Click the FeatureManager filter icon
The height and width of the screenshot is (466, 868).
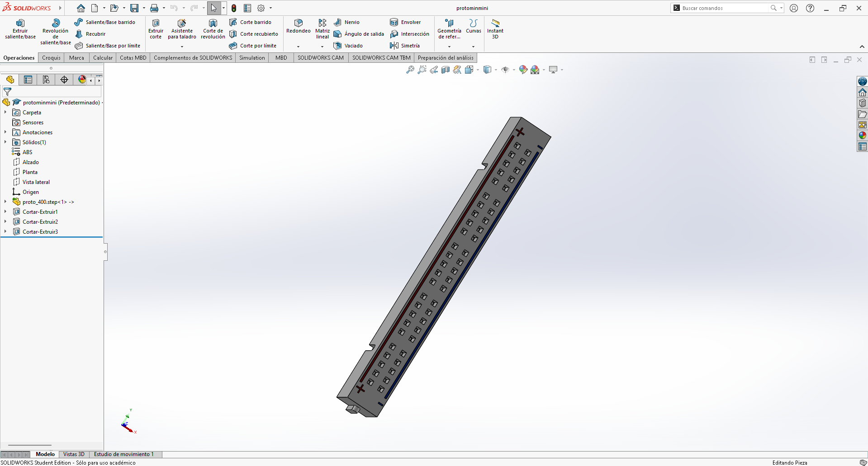click(7, 92)
